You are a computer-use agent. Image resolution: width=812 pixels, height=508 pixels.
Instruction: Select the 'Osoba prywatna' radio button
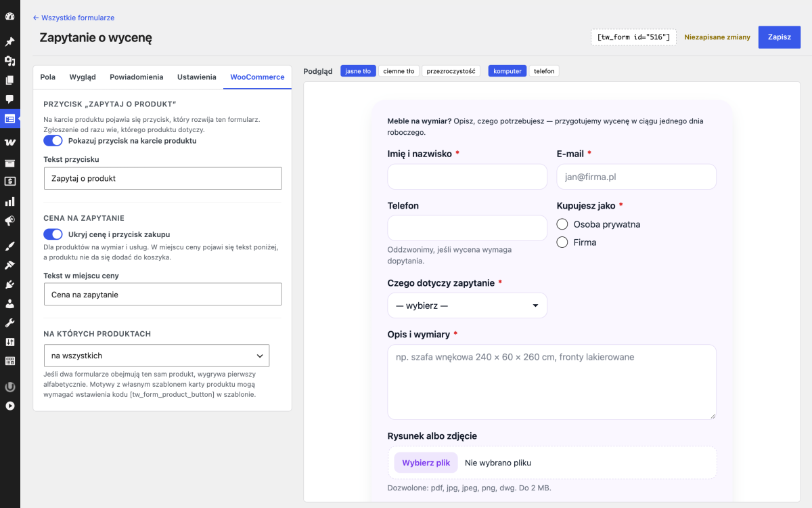(x=562, y=224)
